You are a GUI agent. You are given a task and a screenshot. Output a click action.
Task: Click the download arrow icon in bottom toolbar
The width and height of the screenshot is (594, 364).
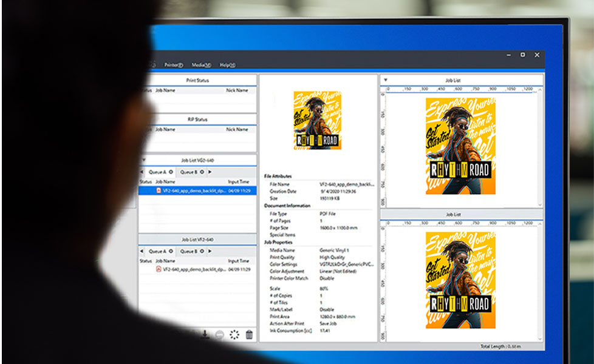(205, 334)
